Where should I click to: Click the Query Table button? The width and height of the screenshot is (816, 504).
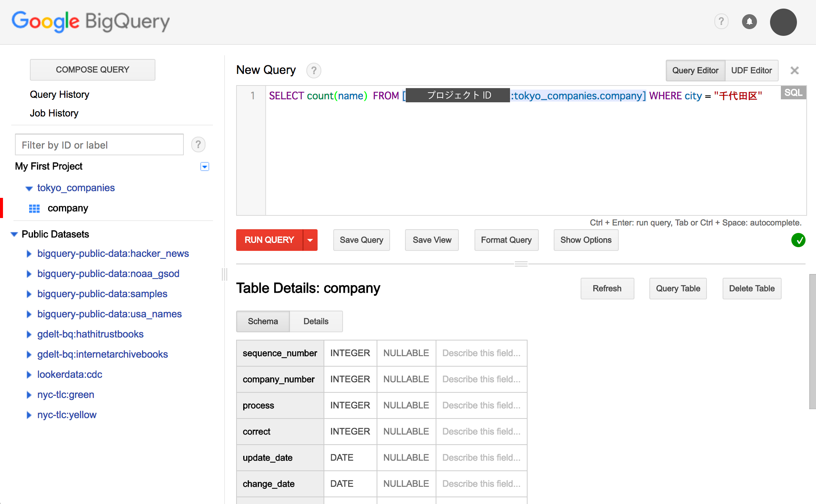678,289
